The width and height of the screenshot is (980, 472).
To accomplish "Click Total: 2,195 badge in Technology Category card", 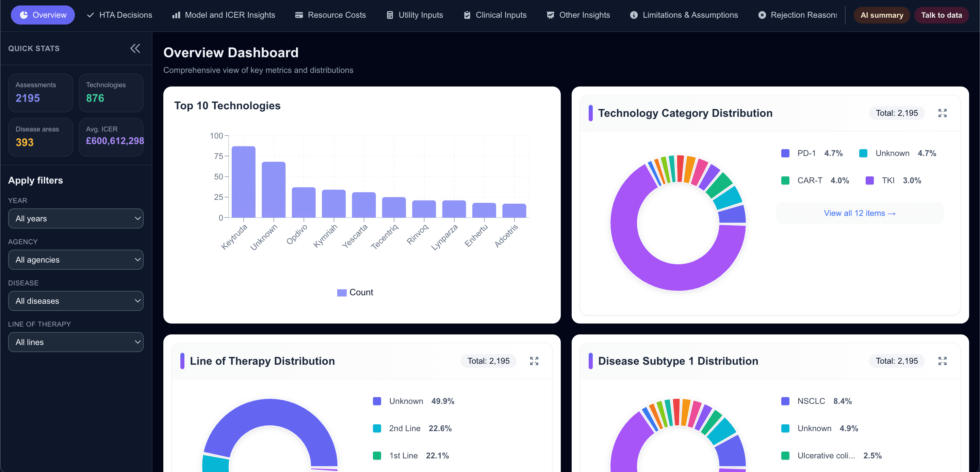I will [x=897, y=113].
